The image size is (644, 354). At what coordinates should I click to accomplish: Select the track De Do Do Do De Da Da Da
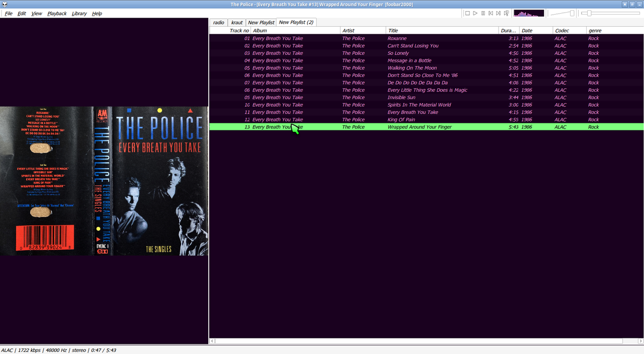417,83
